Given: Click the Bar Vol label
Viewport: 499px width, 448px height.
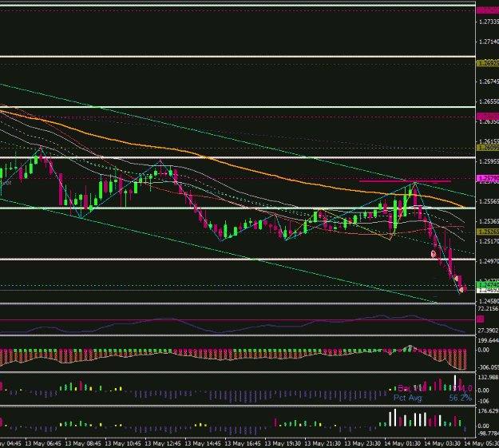Looking at the screenshot, I should click(x=410, y=389).
